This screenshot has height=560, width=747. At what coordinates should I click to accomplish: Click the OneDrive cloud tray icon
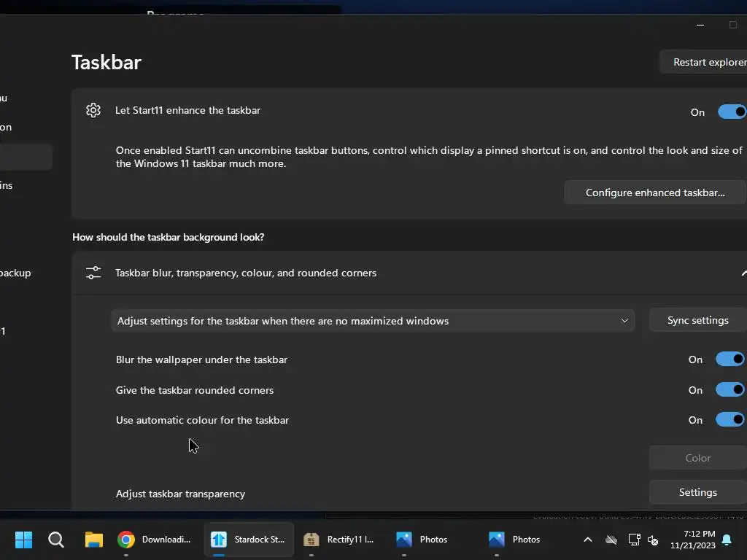[x=611, y=540]
